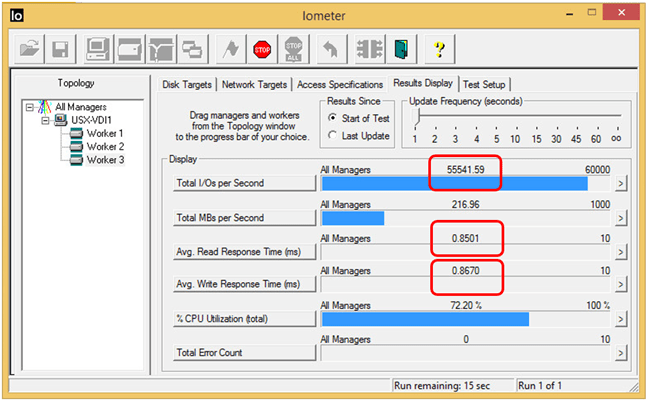This screenshot has width=647, height=401.
Task: Click the Open configuration folder icon
Action: (29, 49)
